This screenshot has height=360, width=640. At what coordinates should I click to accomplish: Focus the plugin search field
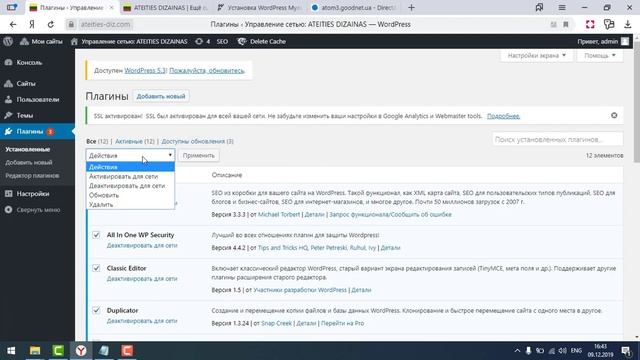[558, 140]
